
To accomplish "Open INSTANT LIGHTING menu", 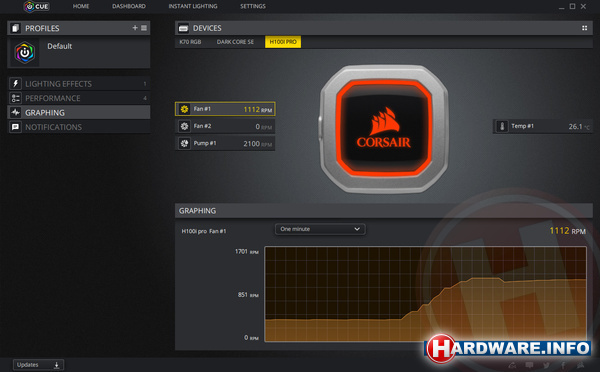I will [193, 6].
